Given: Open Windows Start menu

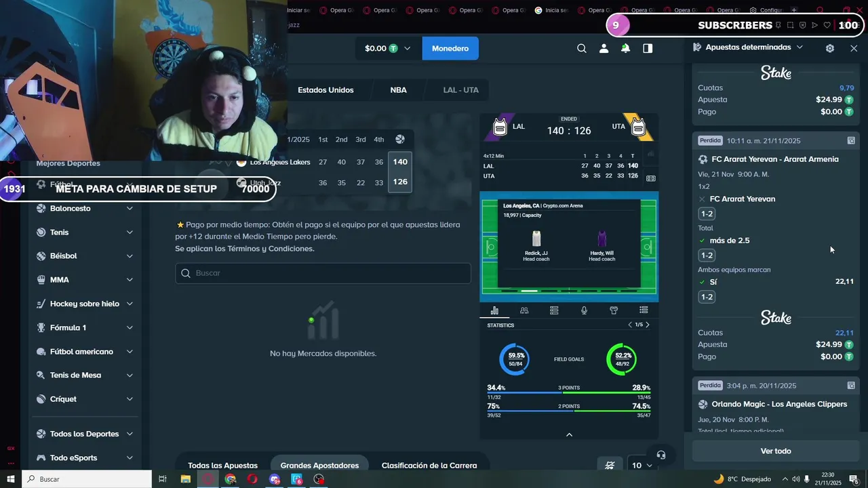Looking at the screenshot, I should [10, 479].
